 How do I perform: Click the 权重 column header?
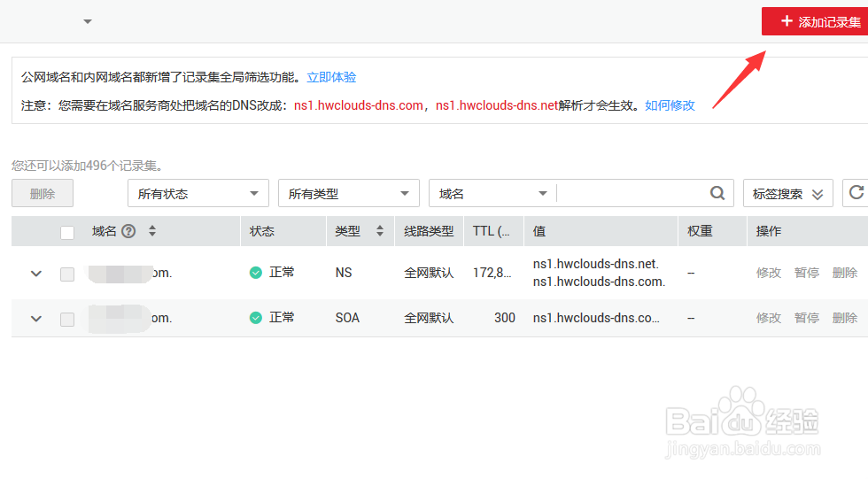[x=700, y=231]
